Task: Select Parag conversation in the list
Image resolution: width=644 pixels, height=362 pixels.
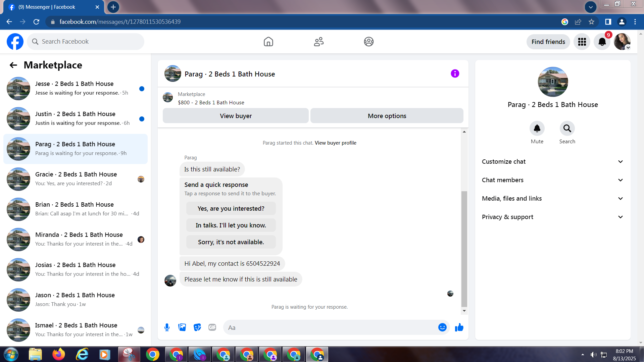Action: coord(76,149)
